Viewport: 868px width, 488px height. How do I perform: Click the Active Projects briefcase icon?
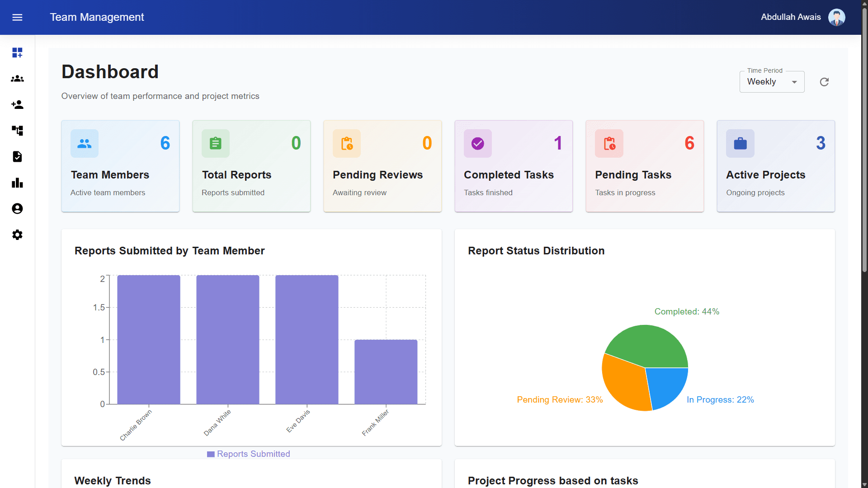(740, 144)
